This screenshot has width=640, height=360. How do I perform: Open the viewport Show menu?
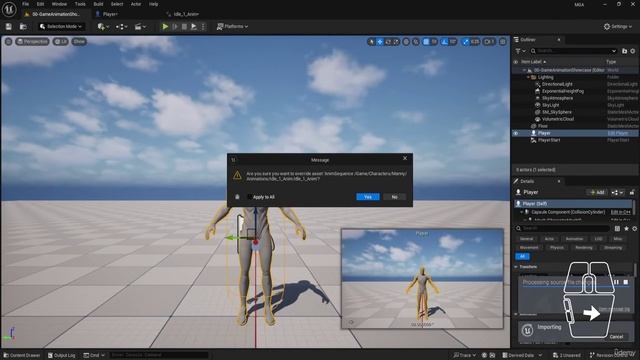pyautogui.click(x=79, y=42)
